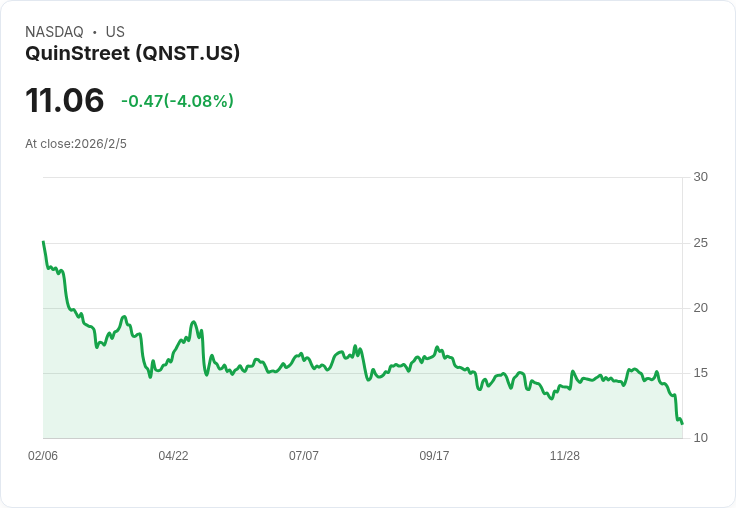
Task: Click the NASDAQ exchange label
Action: (54, 32)
